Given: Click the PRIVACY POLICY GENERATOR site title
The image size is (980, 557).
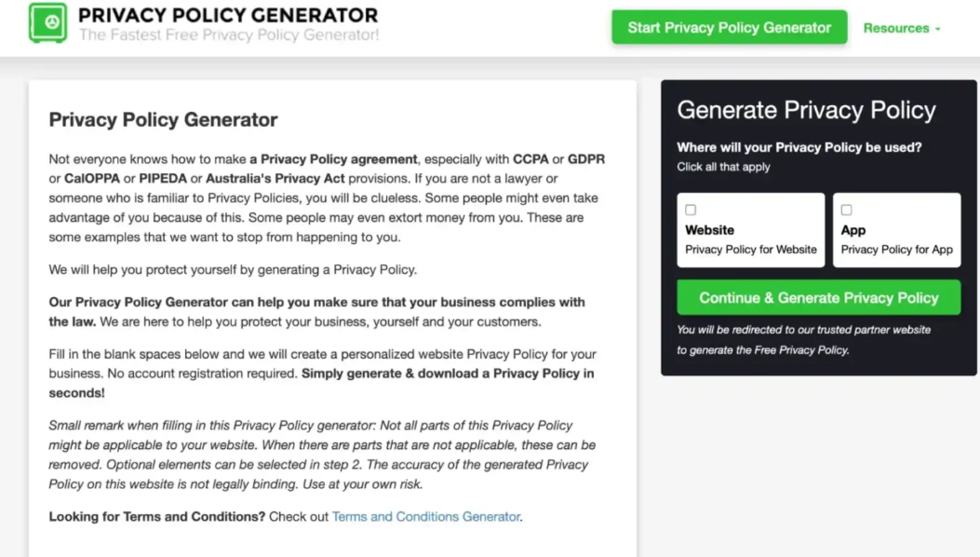Looking at the screenshot, I should 228,15.
